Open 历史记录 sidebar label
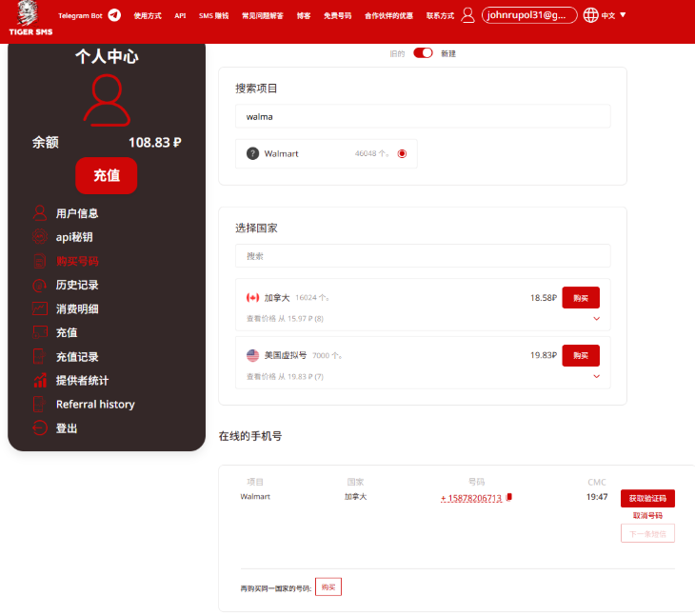This screenshot has width=695, height=616. (x=77, y=285)
